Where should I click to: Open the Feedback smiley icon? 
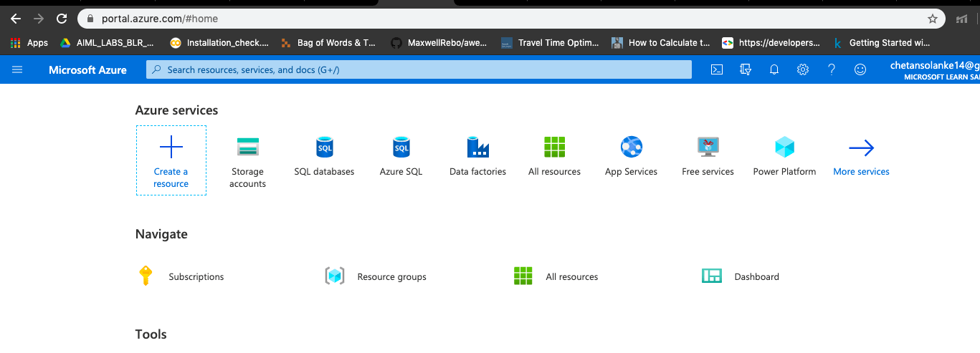[860, 69]
